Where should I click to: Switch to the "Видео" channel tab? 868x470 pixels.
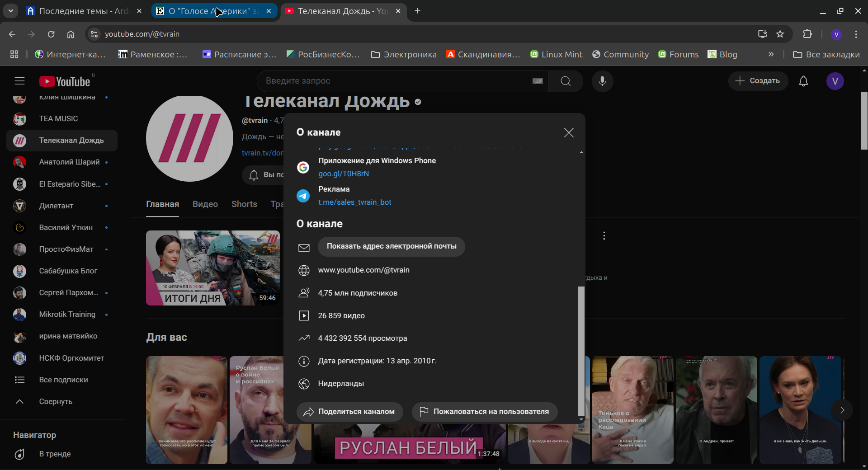click(205, 204)
